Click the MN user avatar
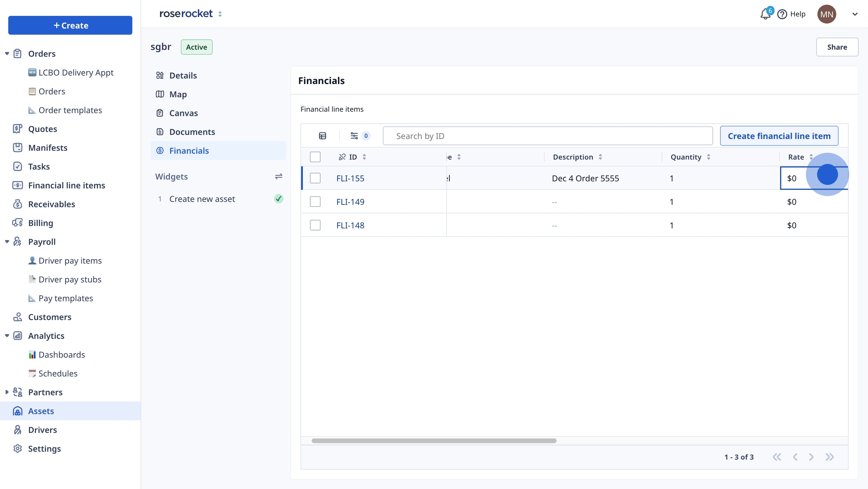The width and height of the screenshot is (868, 489). pos(826,14)
